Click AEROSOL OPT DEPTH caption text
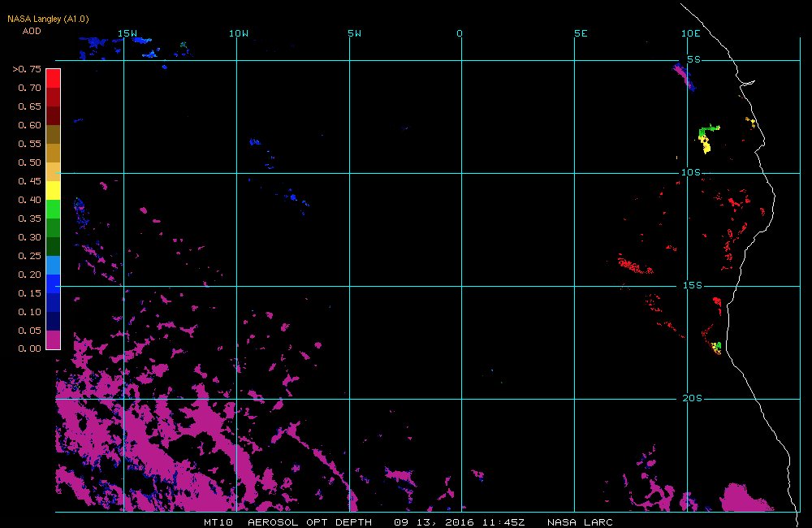812x528 pixels. click(x=309, y=522)
